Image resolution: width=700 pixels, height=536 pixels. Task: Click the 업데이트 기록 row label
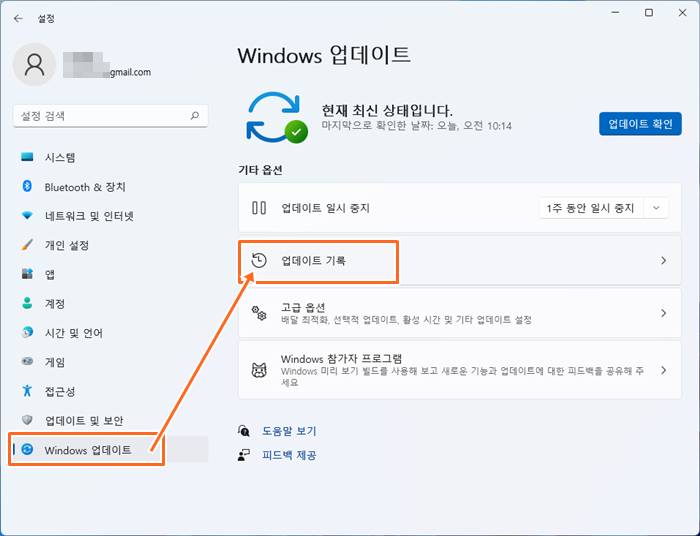tap(313, 261)
